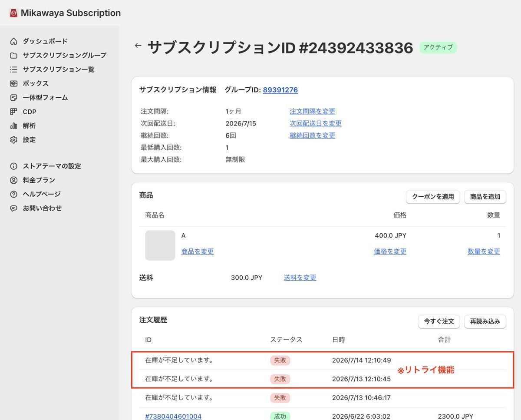
Task: Click 数量を変更 link
Action: coord(484,251)
